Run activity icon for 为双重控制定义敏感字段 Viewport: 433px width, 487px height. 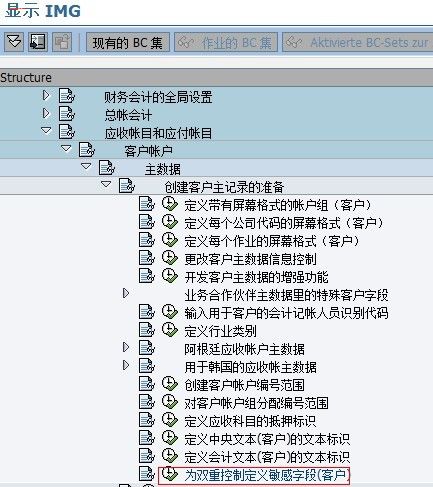(x=170, y=474)
